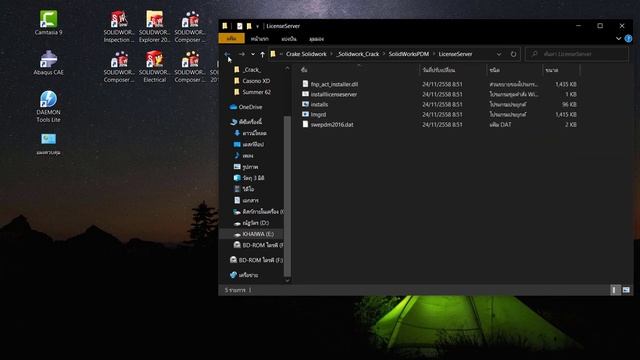Open the orange File tab
The width and height of the screenshot is (640, 360).
pos(231,39)
